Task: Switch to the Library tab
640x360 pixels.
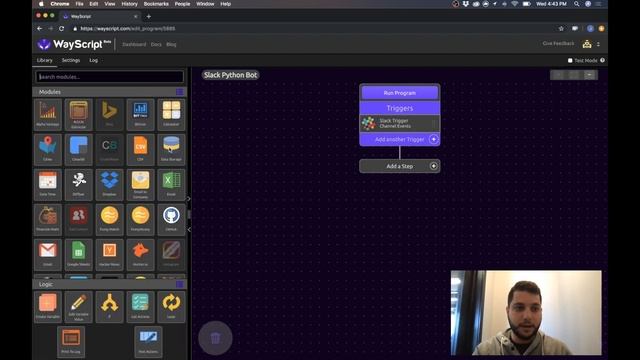Action: [x=44, y=60]
